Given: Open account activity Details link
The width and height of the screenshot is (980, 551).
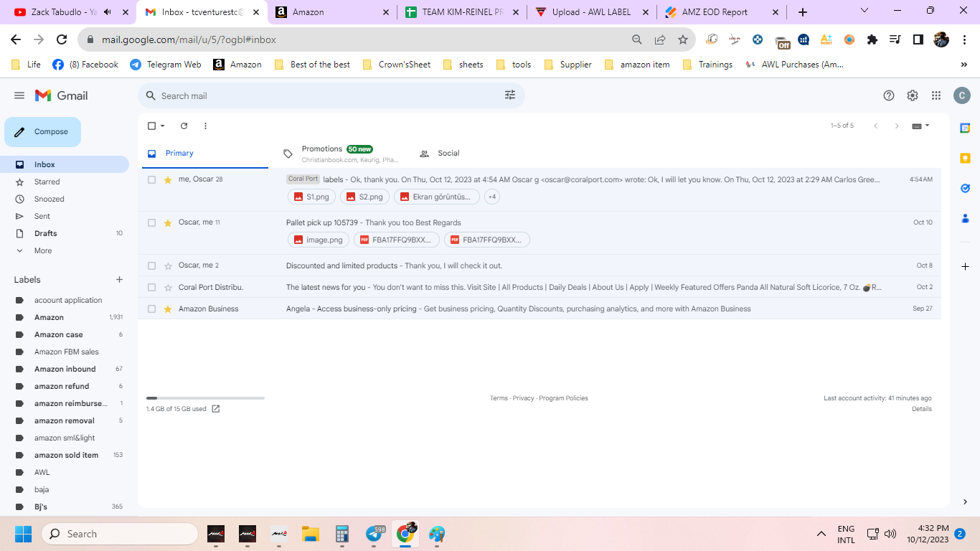Looking at the screenshot, I should click(x=922, y=409).
